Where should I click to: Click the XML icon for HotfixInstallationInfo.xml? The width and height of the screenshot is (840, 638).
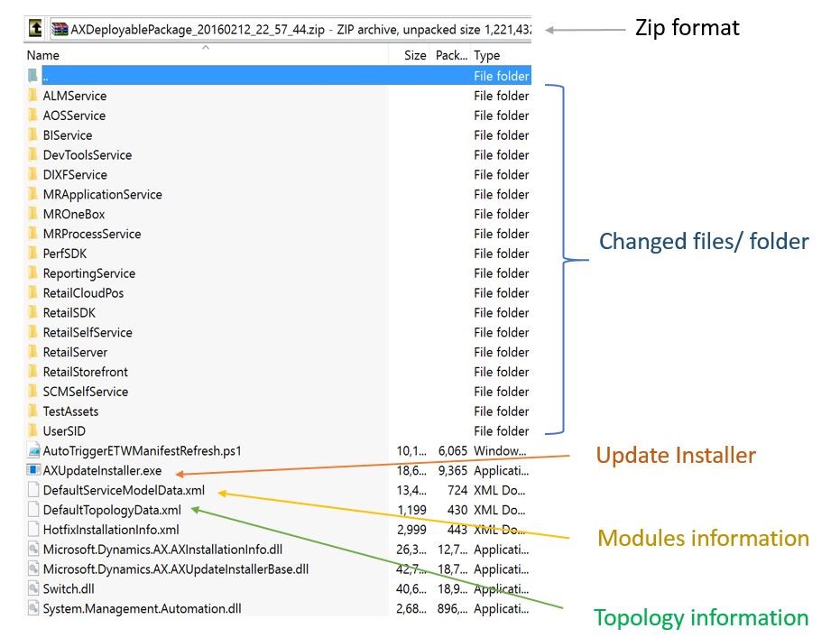(x=32, y=530)
